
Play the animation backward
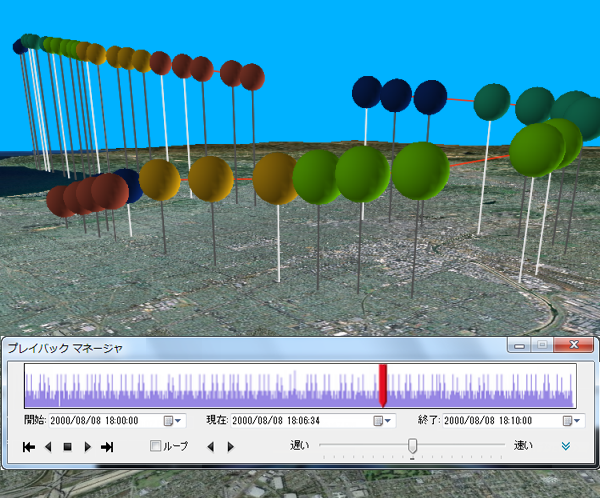point(48,447)
